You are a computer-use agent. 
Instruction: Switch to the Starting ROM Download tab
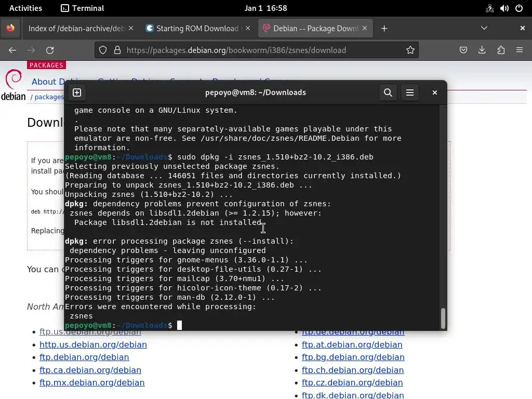pyautogui.click(x=197, y=29)
